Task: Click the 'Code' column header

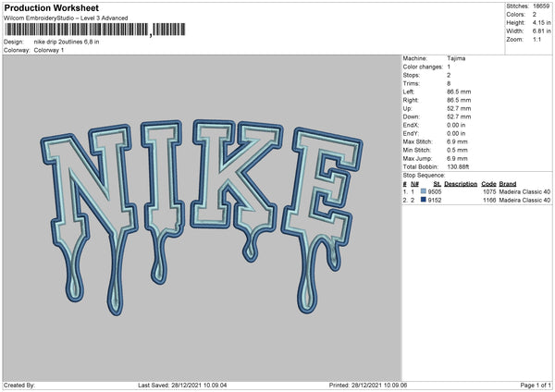Action: (x=488, y=184)
